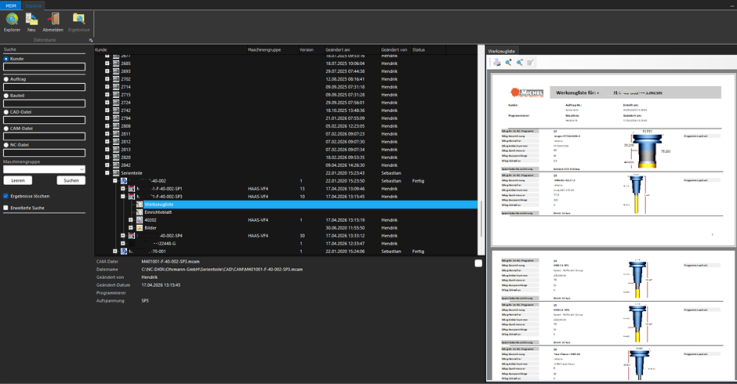Select the Einrichteblatt tree row
Screen dimensions: 737x384
[x=158, y=212]
